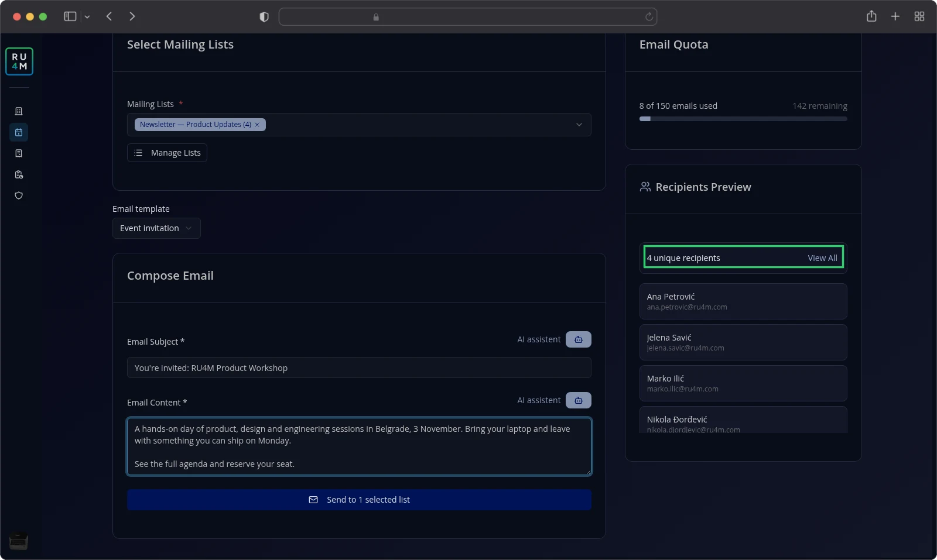937x560 pixels.
Task: Open the Event invitation template dropdown
Action: tap(156, 228)
